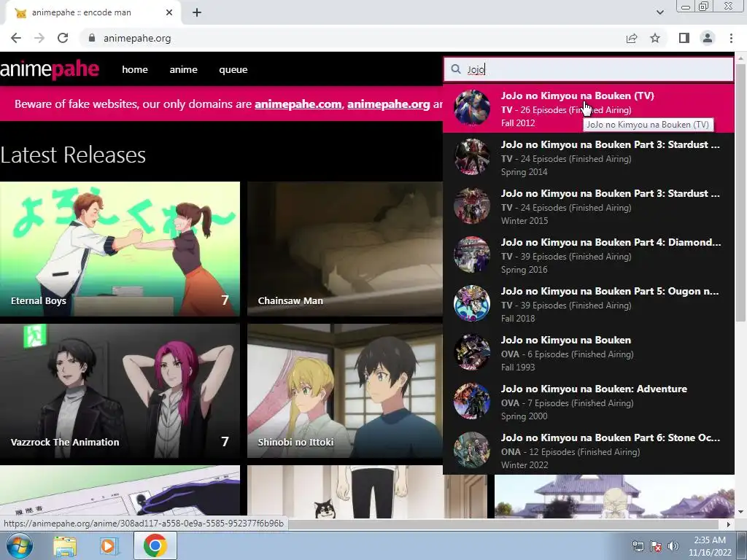
Task: Open the Shinobi no Ittoki release card
Action: pos(345,391)
